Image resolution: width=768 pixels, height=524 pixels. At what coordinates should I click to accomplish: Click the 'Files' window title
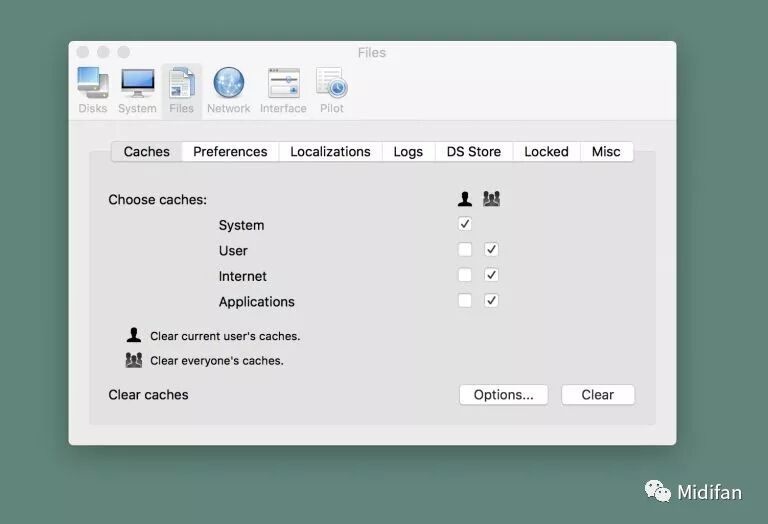pos(372,53)
